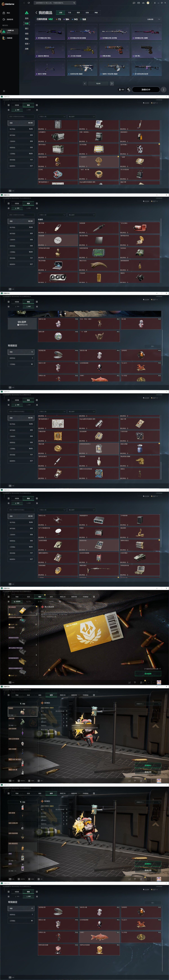Open 首页 in the game side menu

27,18
